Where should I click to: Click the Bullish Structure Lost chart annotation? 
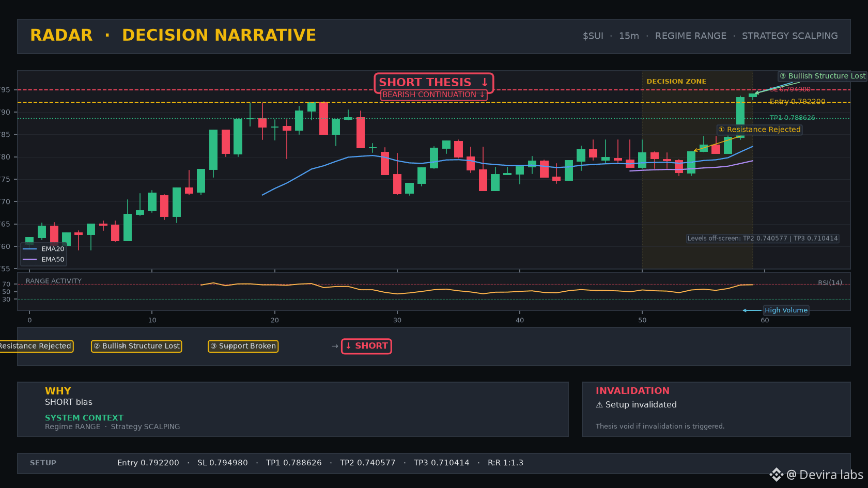point(823,76)
